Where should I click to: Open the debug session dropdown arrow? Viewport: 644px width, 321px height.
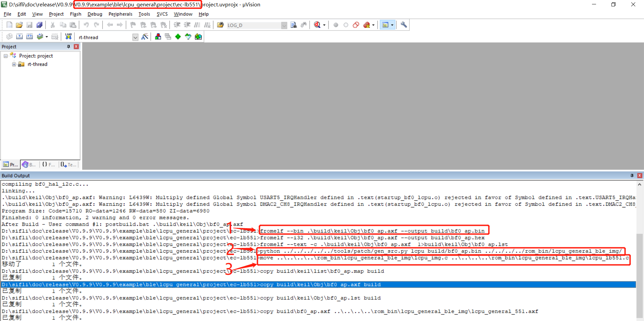(x=324, y=25)
